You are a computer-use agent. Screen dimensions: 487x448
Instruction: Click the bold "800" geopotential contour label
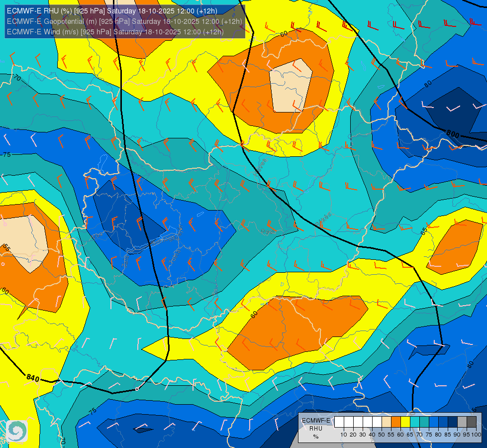coord(453,134)
